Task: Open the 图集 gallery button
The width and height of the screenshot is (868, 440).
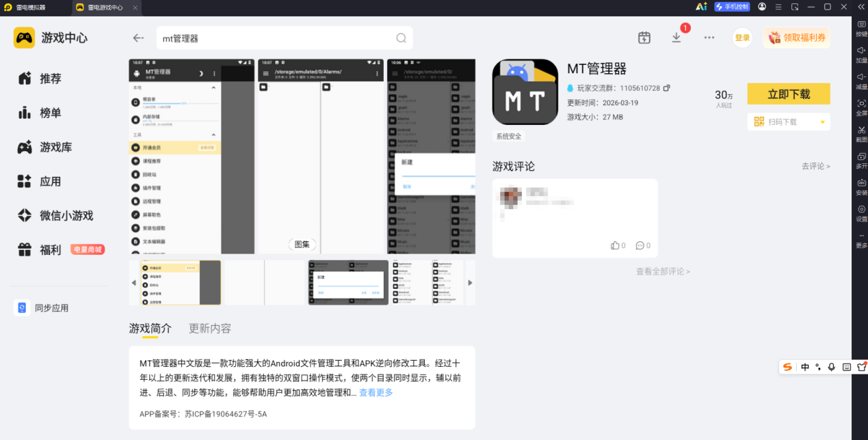Action: tap(302, 244)
